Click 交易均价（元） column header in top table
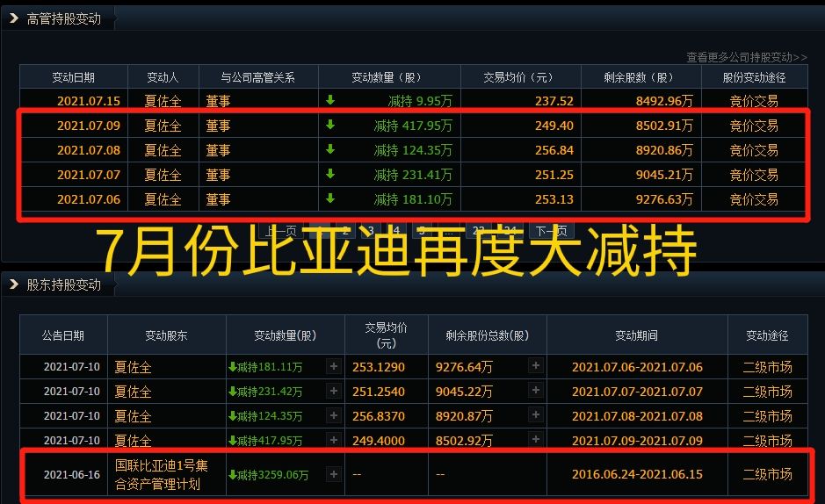The width and height of the screenshot is (825, 504). click(519, 77)
